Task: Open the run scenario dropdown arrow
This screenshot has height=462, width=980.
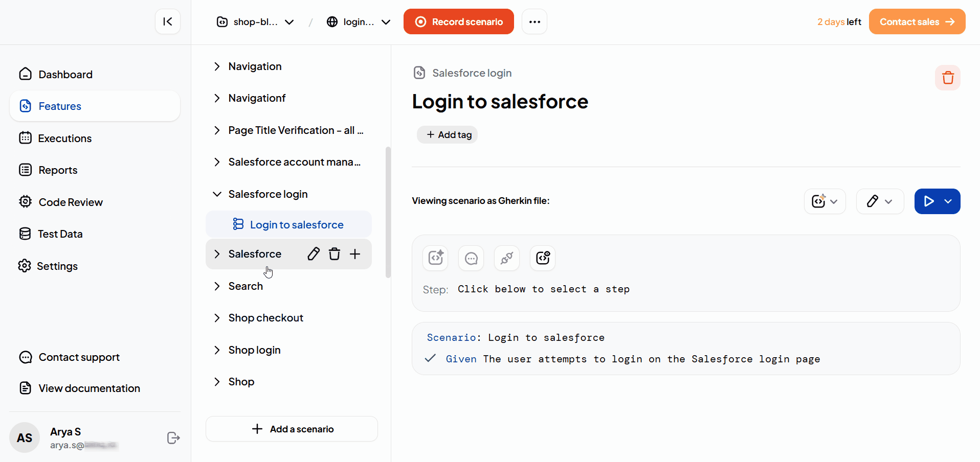Action: 948,201
